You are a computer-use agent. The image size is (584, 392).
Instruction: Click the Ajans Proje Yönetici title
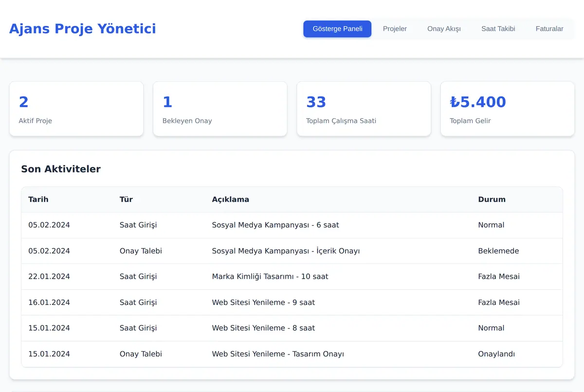point(83,29)
